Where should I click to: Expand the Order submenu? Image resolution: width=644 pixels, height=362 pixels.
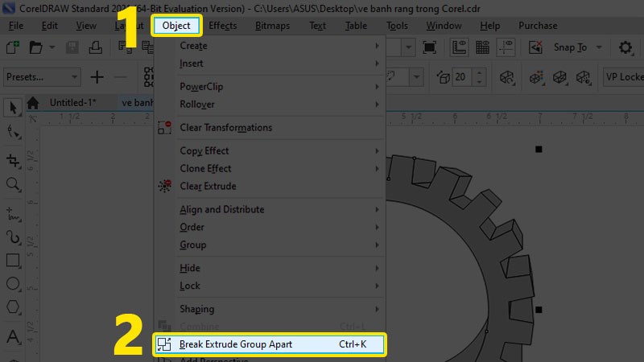point(269,227)
